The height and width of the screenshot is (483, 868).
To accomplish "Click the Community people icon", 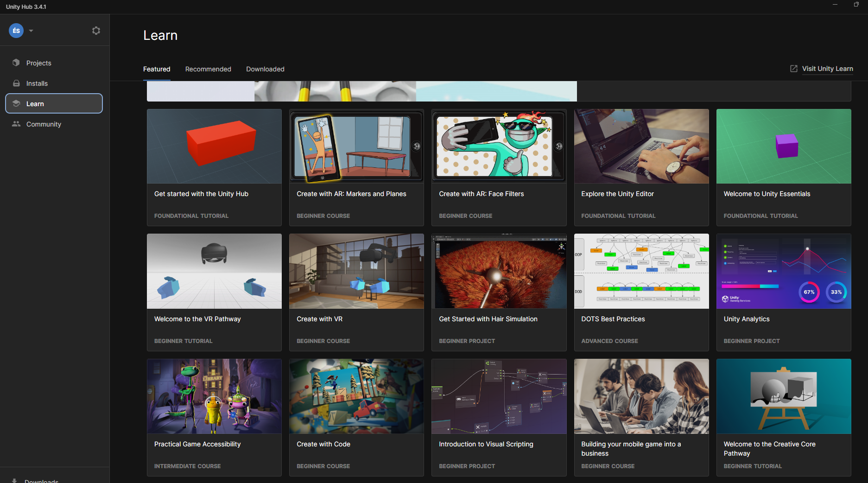I will [x=16, y=124].
